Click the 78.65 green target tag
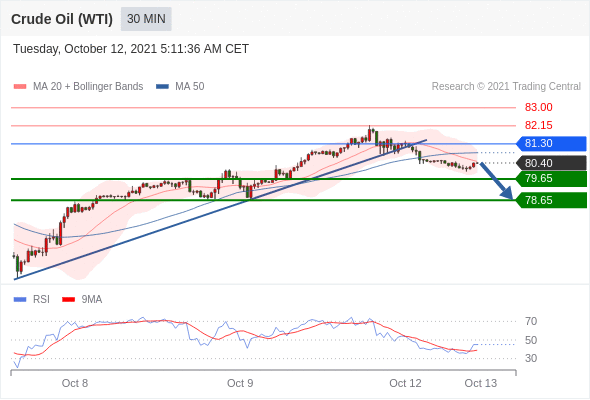This screenshot has height=400, width=590. [551, 200]
